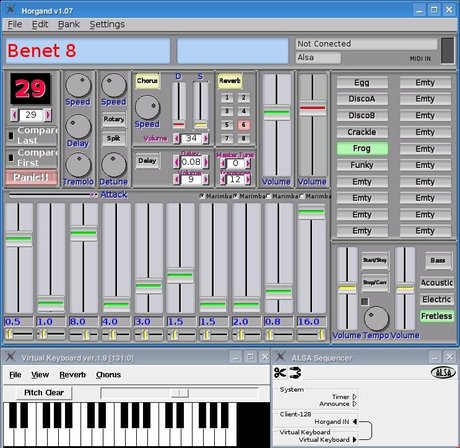The width and height of the screenshot is (460, 448).
Task: Increase preset number with right arrow
Action: click(x=48, y=115)
